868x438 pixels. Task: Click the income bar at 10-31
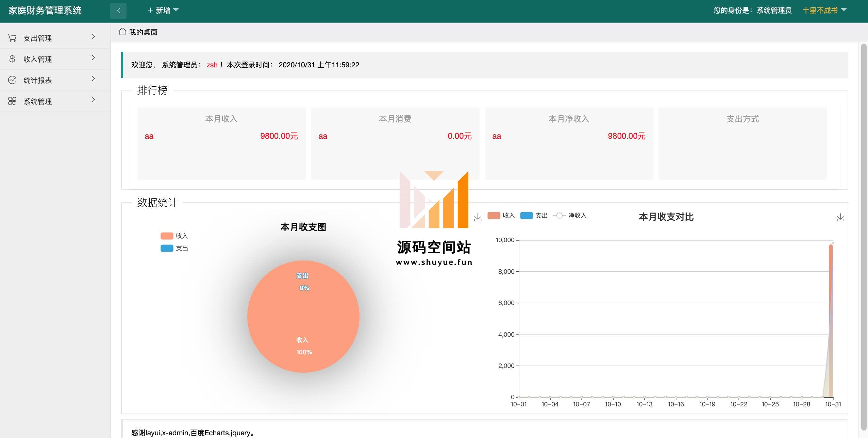pos(831,321)
